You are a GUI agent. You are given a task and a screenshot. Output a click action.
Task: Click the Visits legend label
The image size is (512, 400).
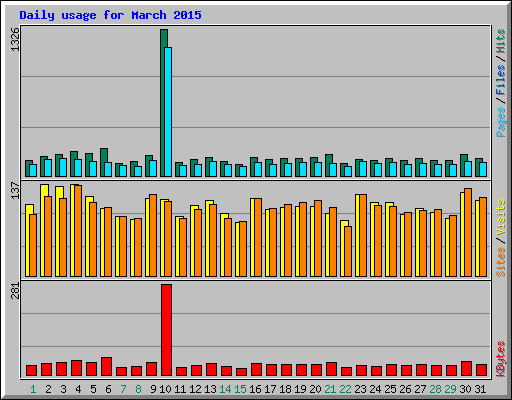[501, 218]
